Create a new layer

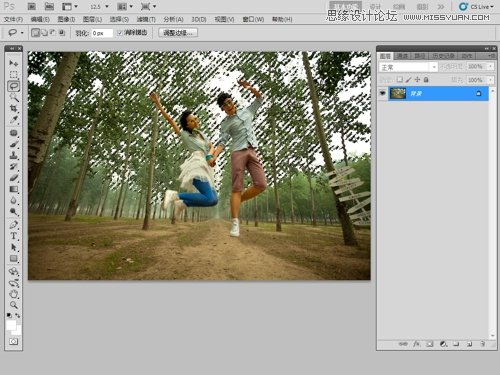(x=469, y=344)
